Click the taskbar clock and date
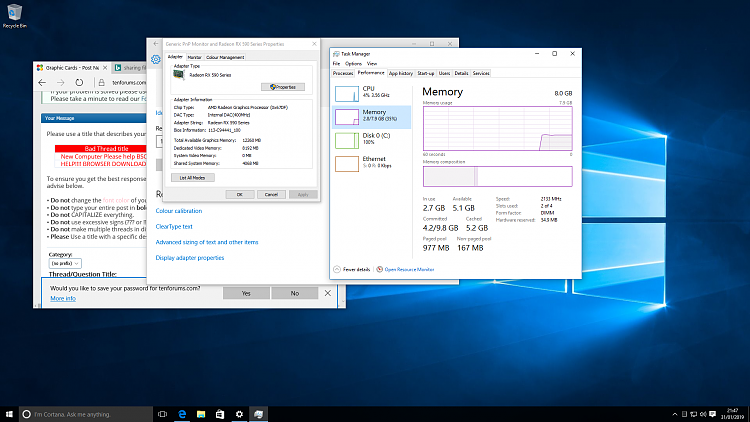The image size is (750, 422). [732, 414]
